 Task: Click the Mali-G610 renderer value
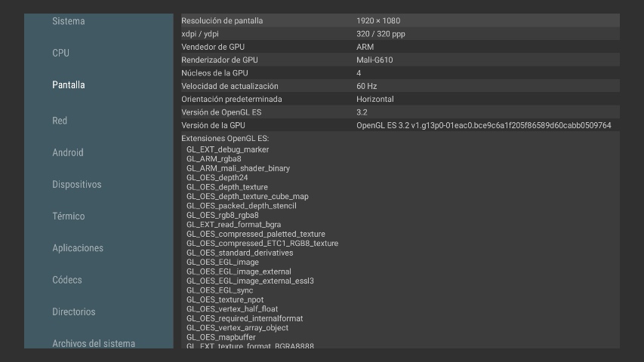point(374,60)
